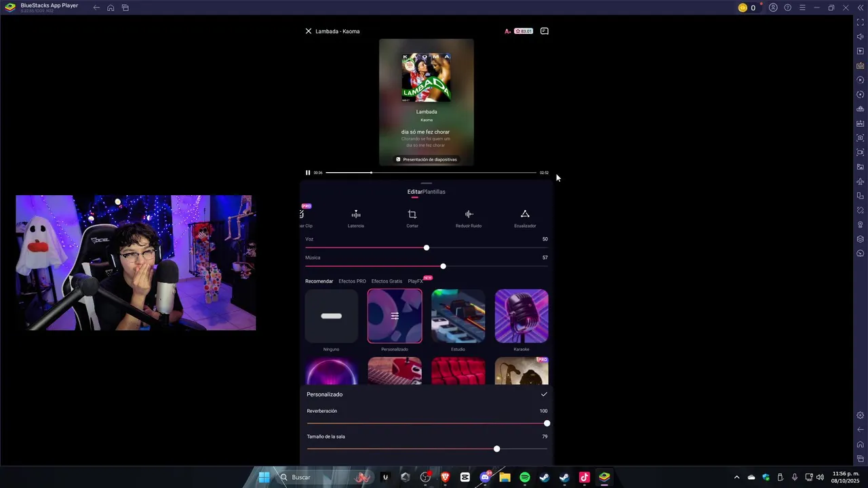Click the Lambada album cover thumbnail
This screenshot has width=868, height=488.
(x=427, y=77)
